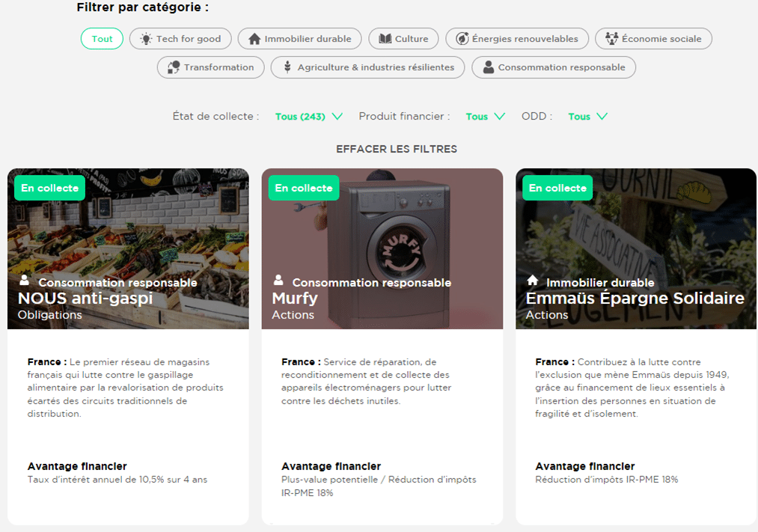Click Murfy's Plus-value potentielle text
758x532 pixels.
coord(379,486)
